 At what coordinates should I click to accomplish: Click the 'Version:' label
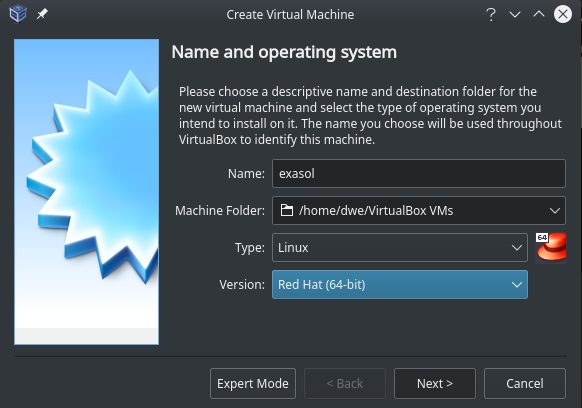pyautogui.click(x=242, y=285)
